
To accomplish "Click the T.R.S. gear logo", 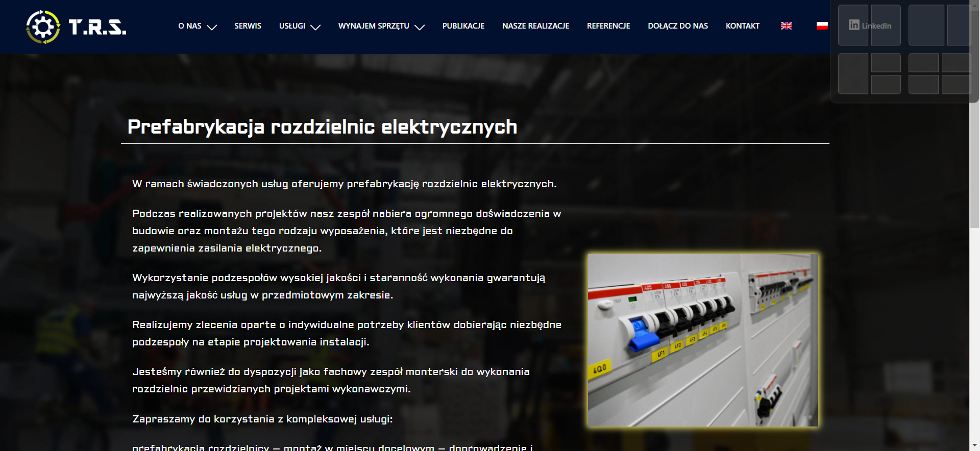I will (43, 27).
